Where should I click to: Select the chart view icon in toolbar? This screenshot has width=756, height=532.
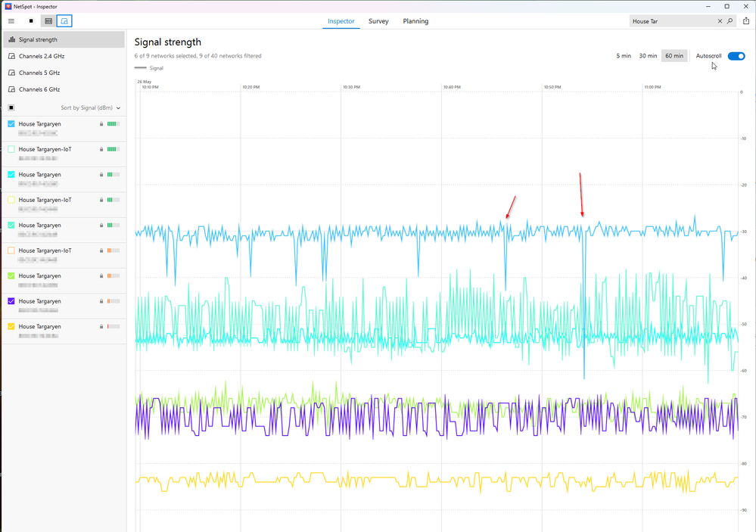(64, 21)
